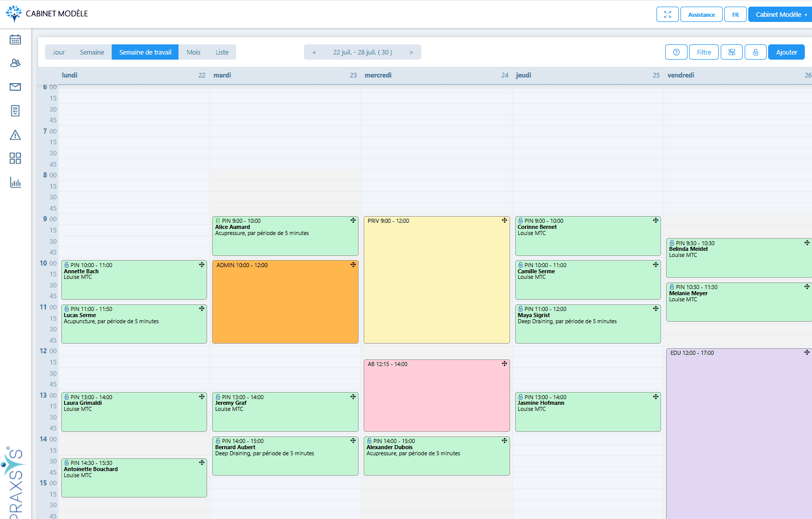
Task: Move icon on EDU 12:00 - 17:00 block
Action: click(x=807, y=352)
